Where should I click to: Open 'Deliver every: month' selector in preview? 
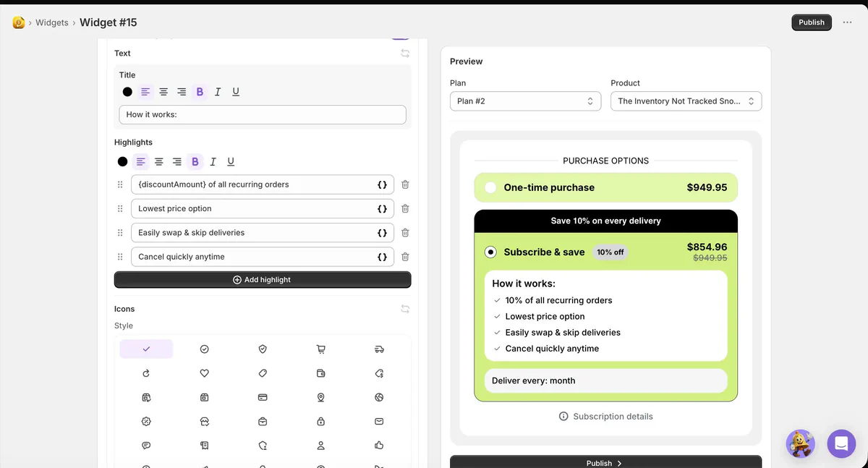(605, 380)
